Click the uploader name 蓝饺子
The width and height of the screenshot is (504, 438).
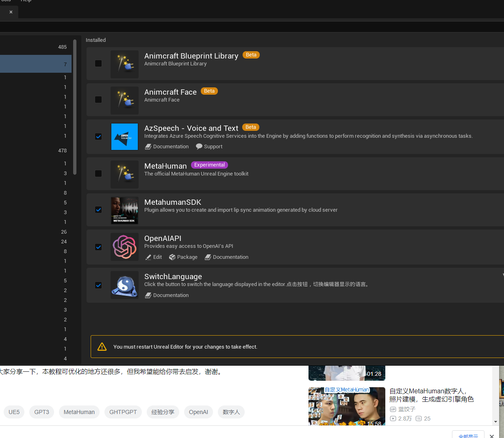tap(407, 409)
